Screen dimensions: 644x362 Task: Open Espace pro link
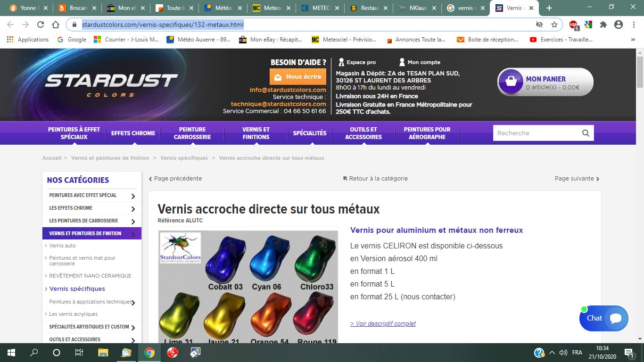[x=357, y=62]
